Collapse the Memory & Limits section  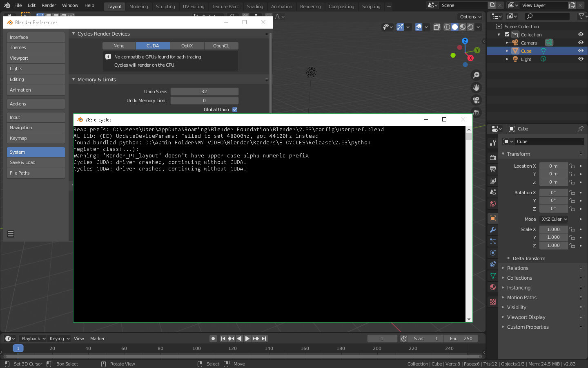click(74, 80)
